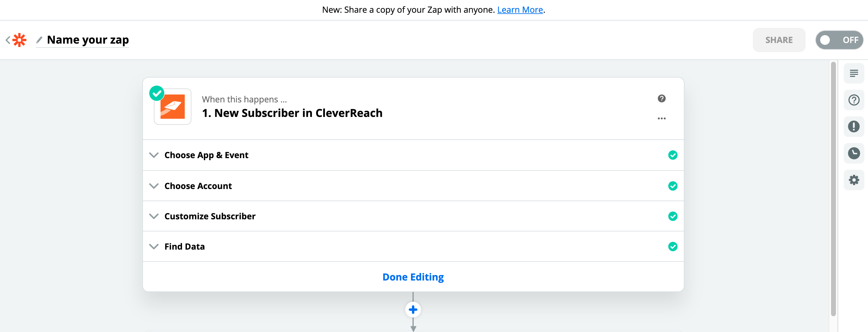
Task: Open the three-dots step options menu
Action: point(661,118)
